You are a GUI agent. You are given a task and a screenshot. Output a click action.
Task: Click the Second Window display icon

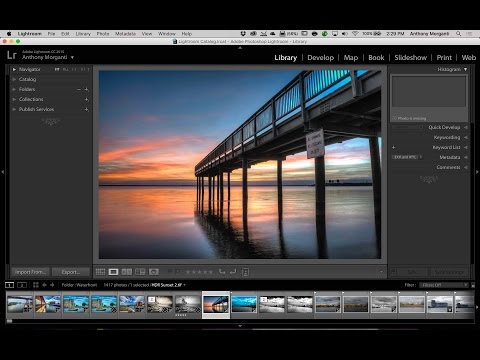coord(22,285)
